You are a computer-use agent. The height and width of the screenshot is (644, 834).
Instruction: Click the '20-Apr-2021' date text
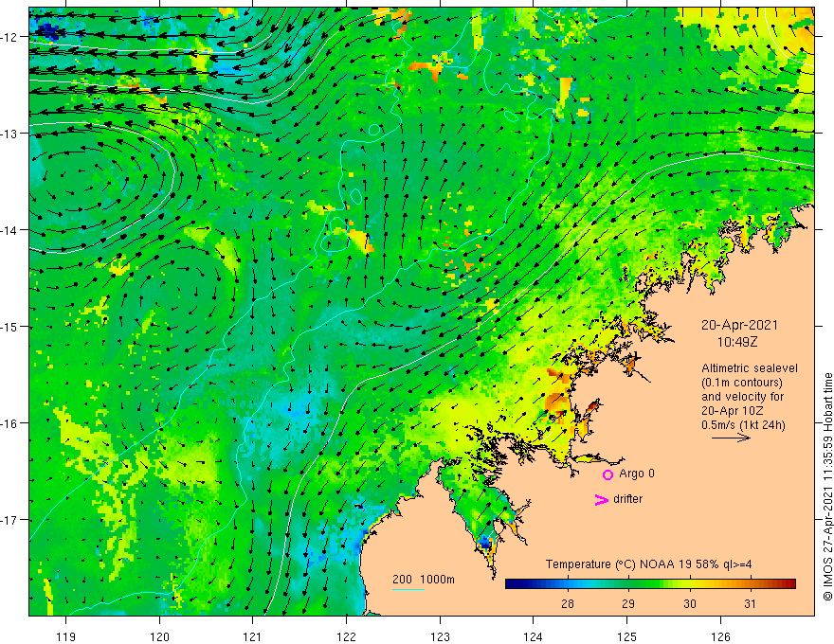pos(739,325)
